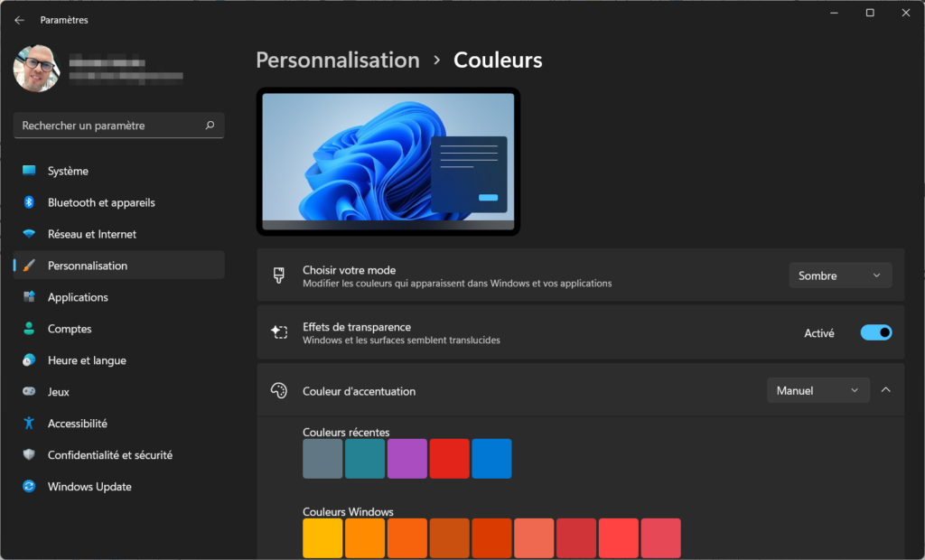
Task: Open Windows Update settings
Action: 118,486
